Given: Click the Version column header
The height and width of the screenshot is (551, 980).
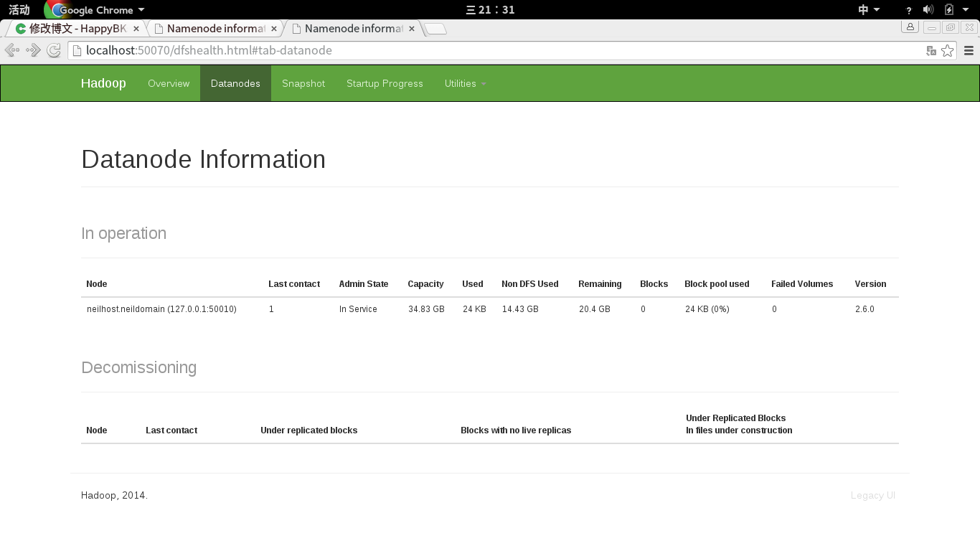Looking at the screenshot, I should pyautogui.click(x=870, y=284).
